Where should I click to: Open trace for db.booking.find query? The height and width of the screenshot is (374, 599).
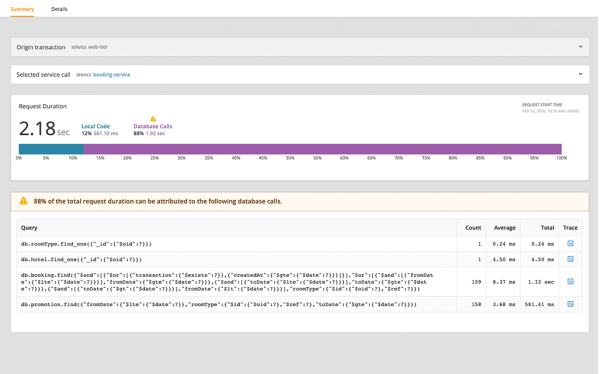(570, 282)
